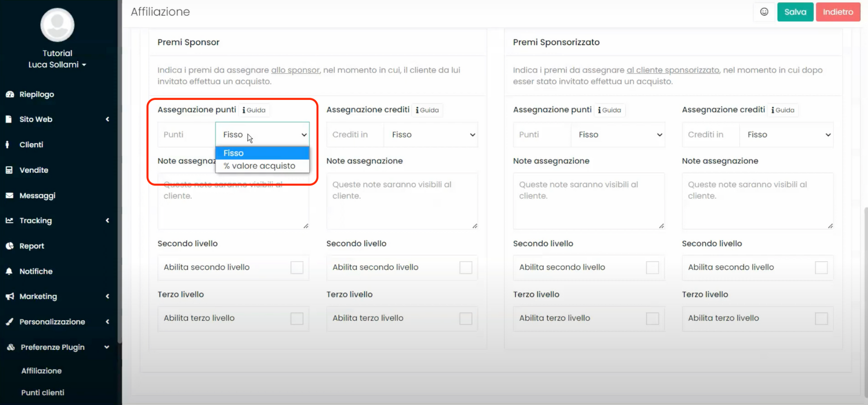The width and height of the screenshot is (868, 405).
Task: Open the Clienti menu item
Action: click(31, 145)
